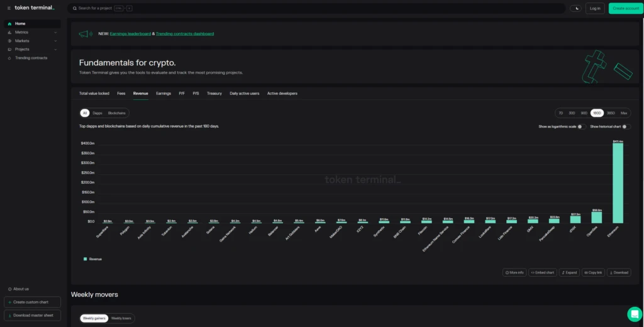Click Create custom chart

[x=33, y=302]
